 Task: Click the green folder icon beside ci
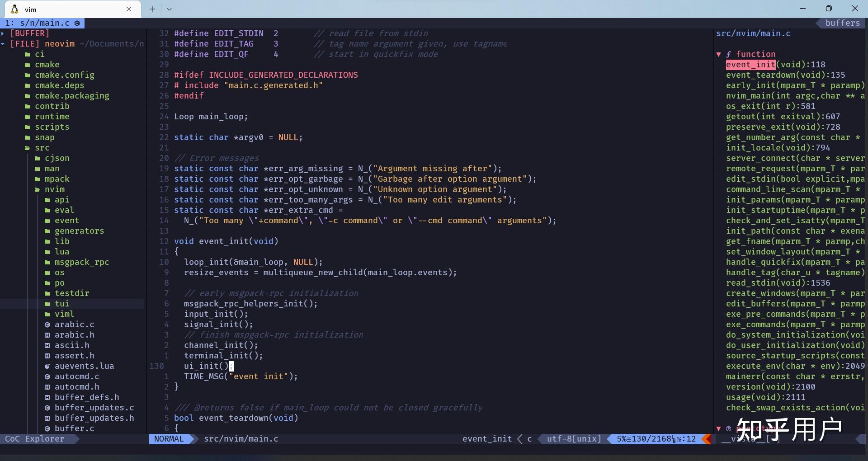pos(28,54)
